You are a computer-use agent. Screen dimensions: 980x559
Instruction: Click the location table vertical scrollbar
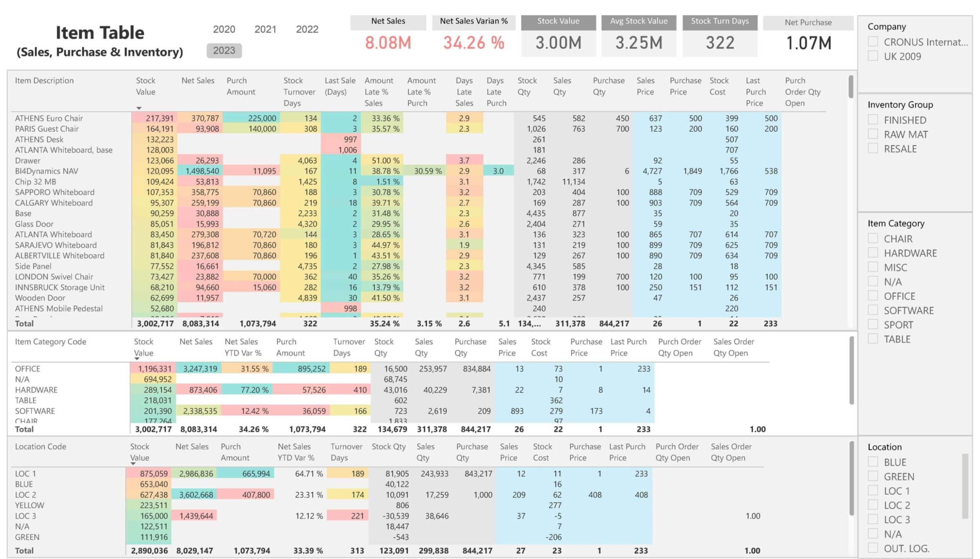[x=851, y=478]
